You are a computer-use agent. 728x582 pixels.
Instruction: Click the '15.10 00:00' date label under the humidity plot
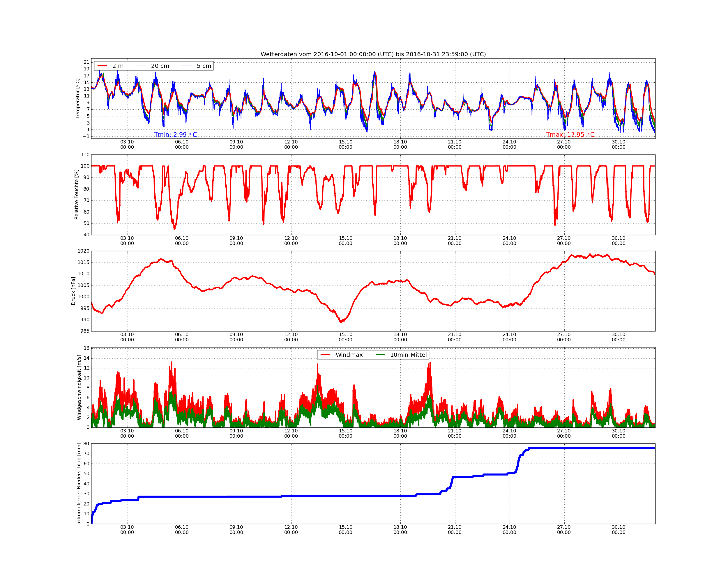346,241
